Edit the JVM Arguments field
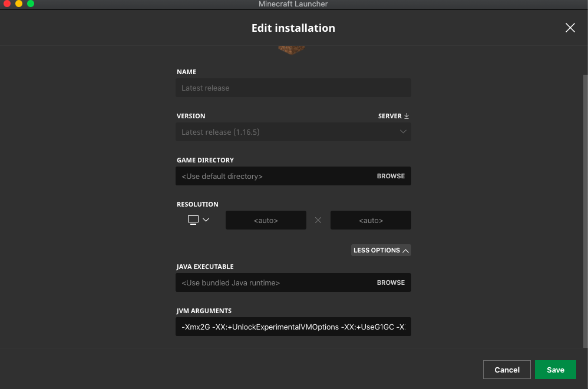Screen dimensions: 588x389 pyautogui.click(x=293, y=327)
